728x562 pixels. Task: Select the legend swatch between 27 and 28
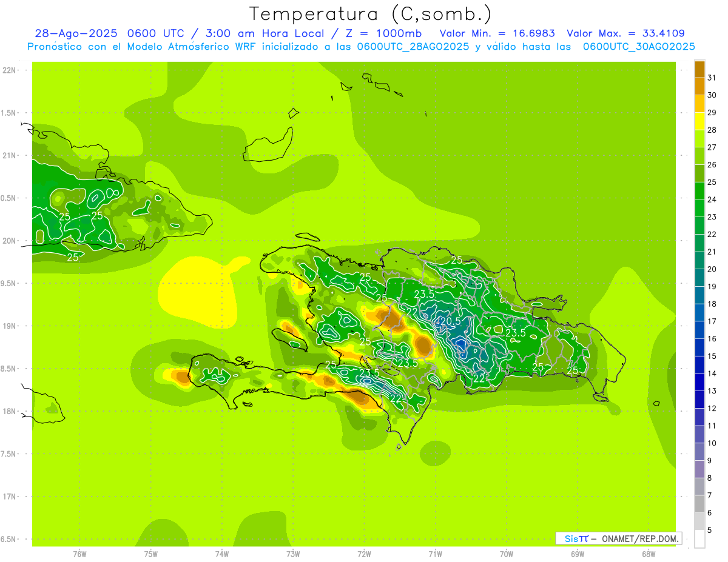coord(699,138)
